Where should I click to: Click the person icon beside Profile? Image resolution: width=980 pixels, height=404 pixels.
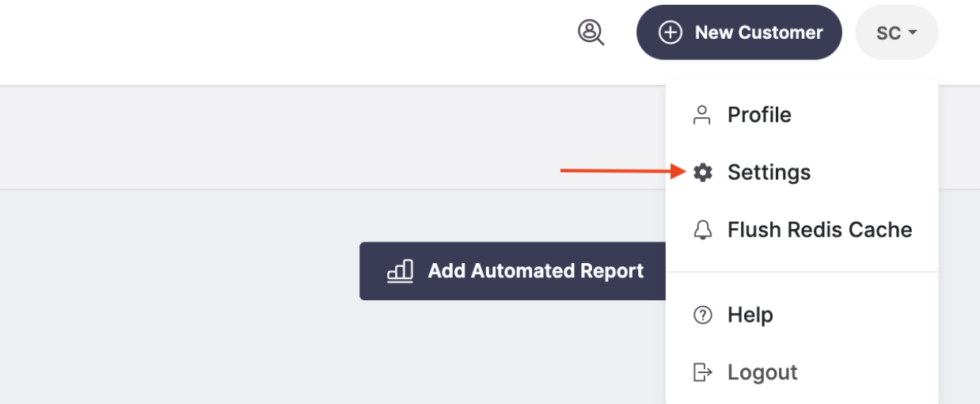(702, 115)
